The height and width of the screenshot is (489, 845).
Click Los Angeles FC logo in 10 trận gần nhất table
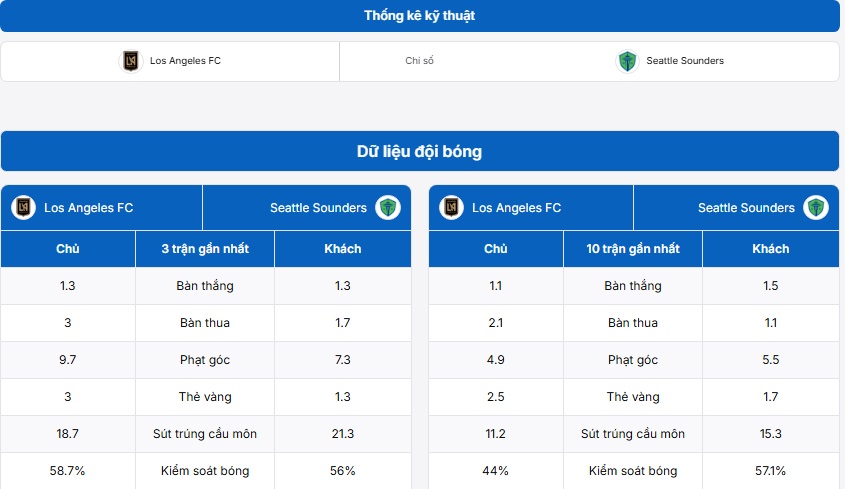coord(452,208)
